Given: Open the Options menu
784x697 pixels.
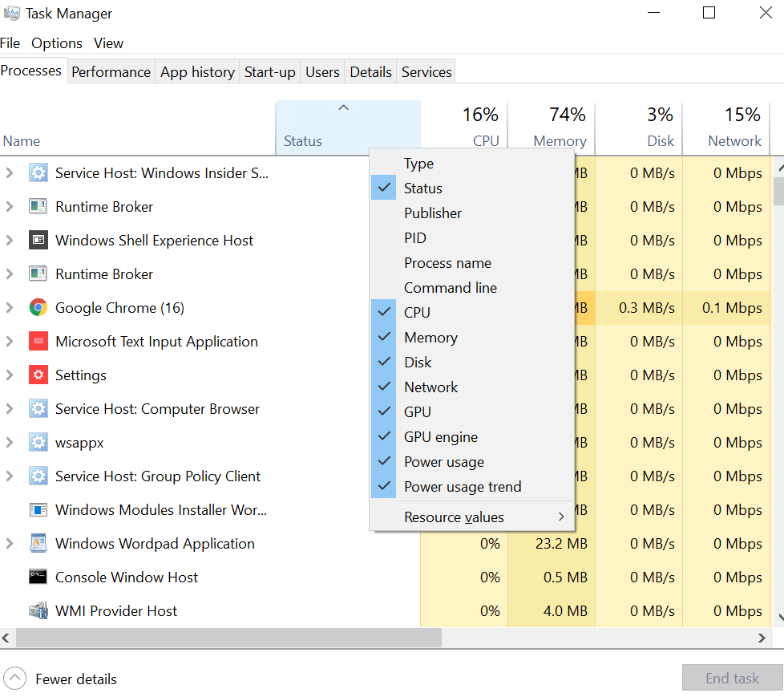Looking at the screenshot, I should click(56, 43).
